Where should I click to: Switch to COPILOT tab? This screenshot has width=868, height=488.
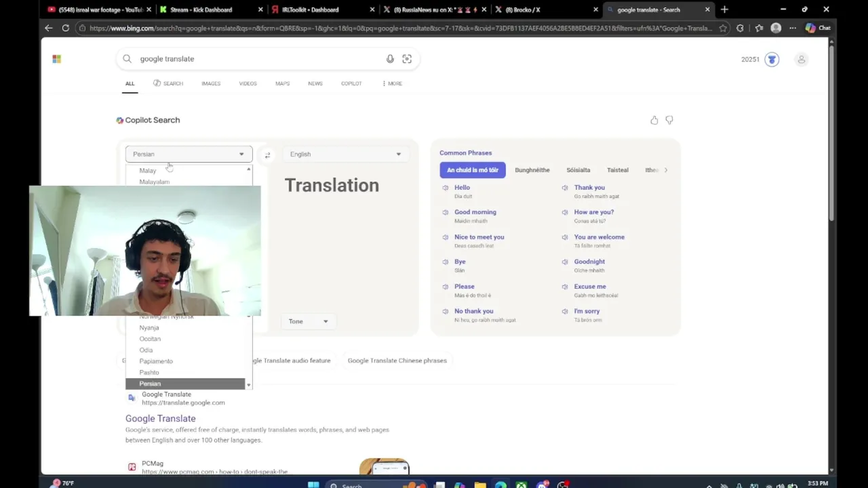point(351,83)
